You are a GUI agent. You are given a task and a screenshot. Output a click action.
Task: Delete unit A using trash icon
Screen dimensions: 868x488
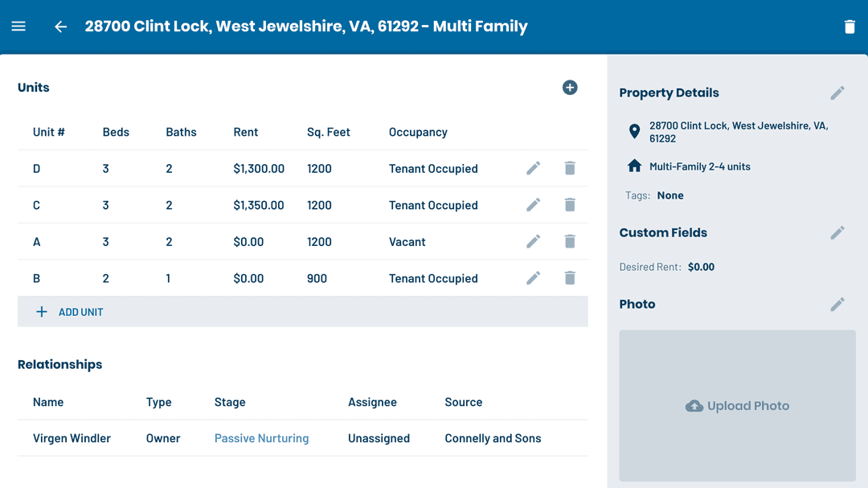(570, 241)
